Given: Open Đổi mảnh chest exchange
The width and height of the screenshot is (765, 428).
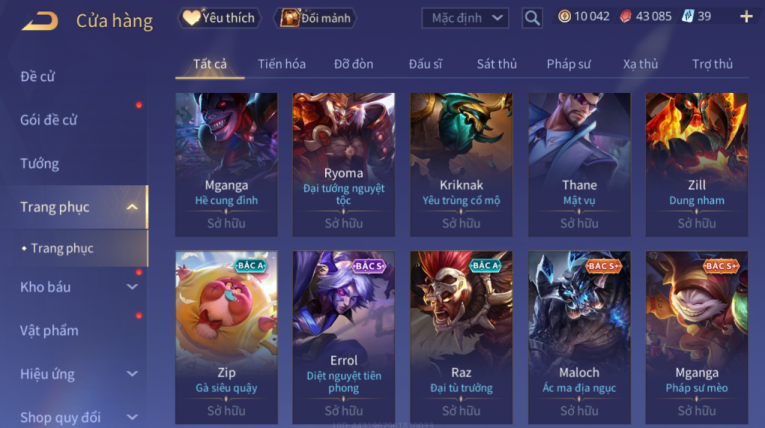Looking at the screenshot, I should [x=316, y=18].
